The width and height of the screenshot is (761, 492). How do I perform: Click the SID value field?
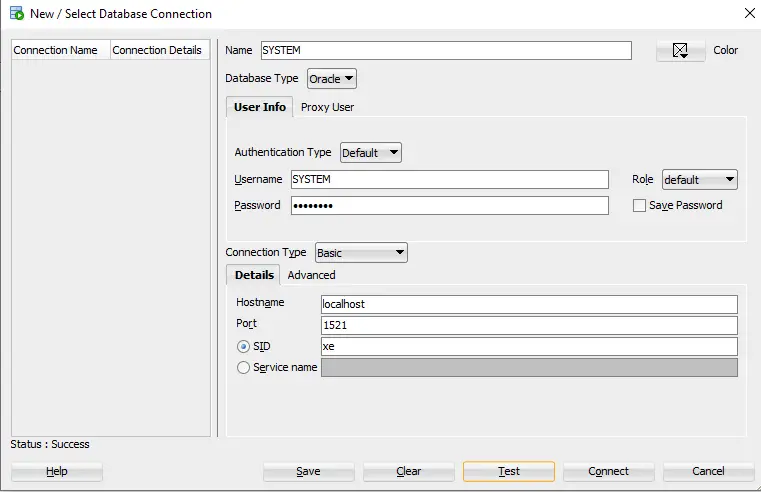[x=529, y=346]
